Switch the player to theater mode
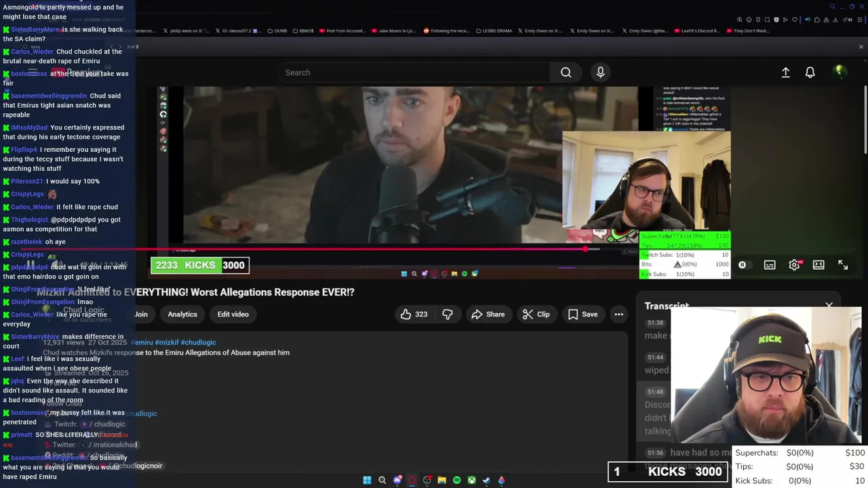 pos(818,265)
